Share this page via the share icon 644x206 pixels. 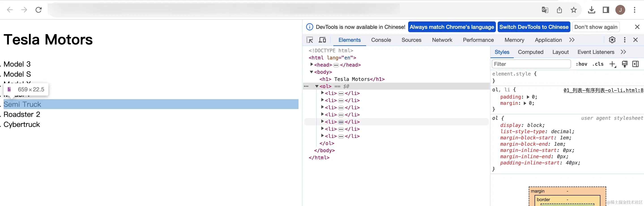click(559, 10)
